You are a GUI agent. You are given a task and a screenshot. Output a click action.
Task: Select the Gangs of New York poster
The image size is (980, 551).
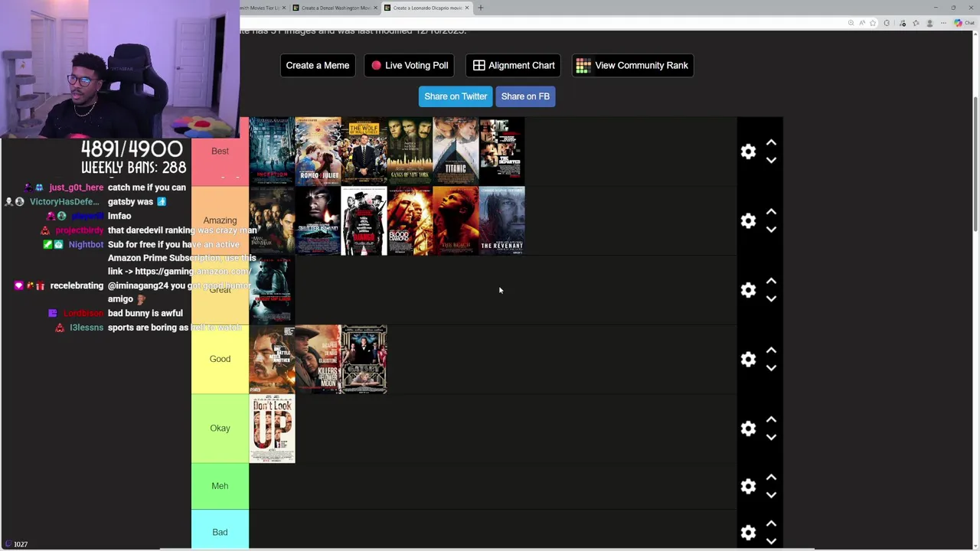410,152
